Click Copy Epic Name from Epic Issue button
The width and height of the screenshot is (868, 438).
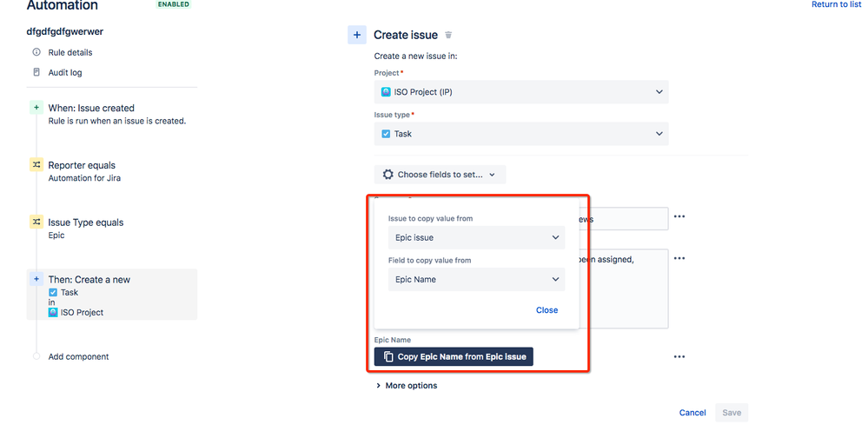pyautogui.click(x=454, y=356)
